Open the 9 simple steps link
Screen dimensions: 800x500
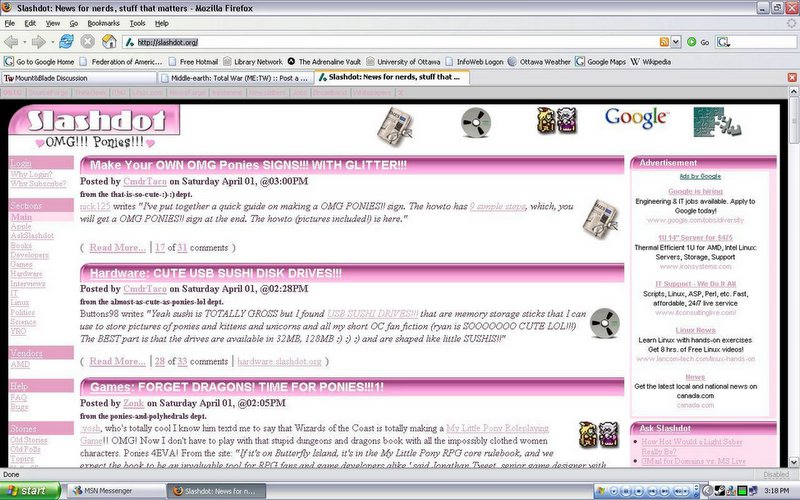coord(497,206)
